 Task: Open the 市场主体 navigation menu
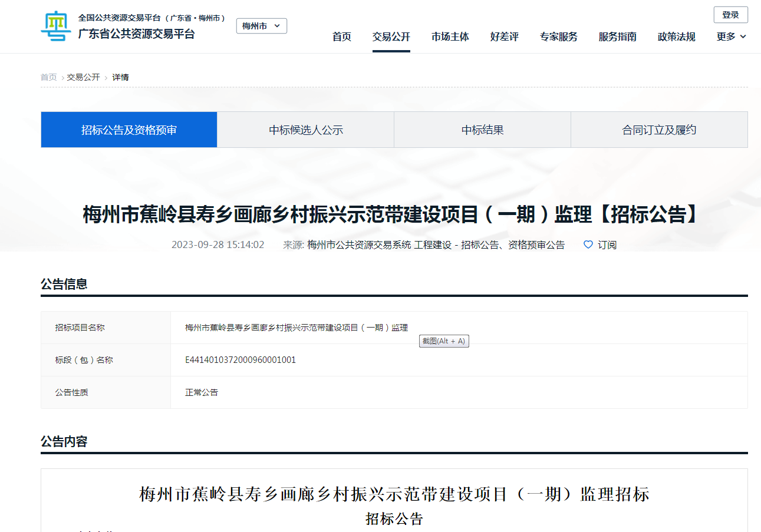click(450, 36)
